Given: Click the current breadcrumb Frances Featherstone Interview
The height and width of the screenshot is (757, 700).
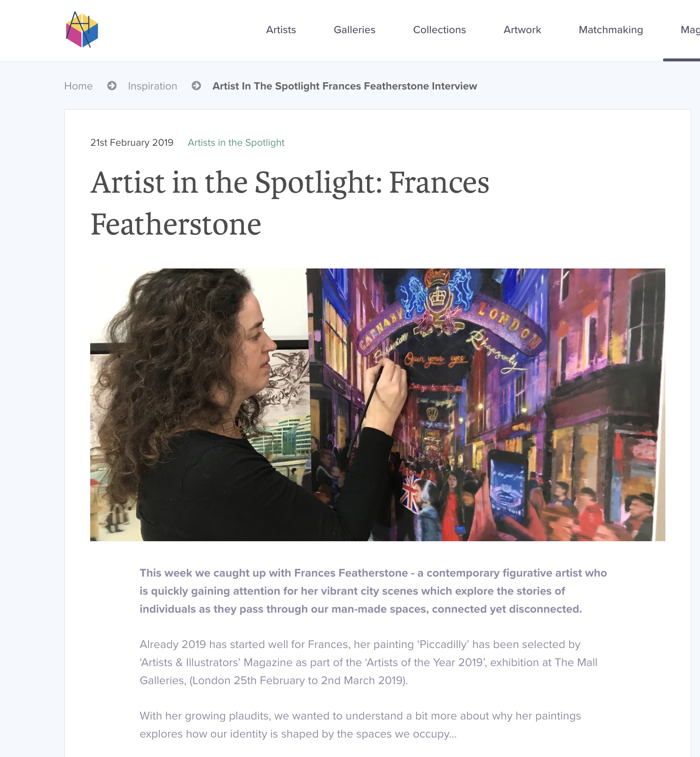Looking at the screenshot, I should [x=344, y=86].
